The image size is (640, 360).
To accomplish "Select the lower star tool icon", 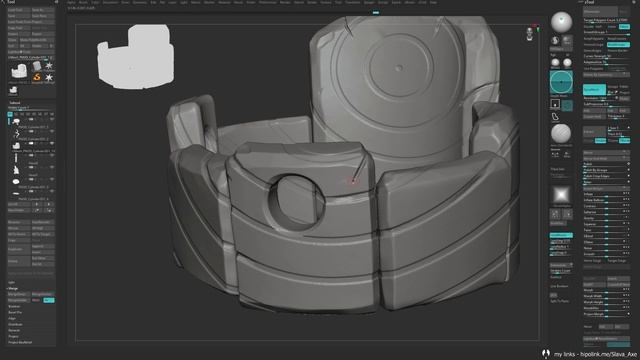I will pos(49,77).
